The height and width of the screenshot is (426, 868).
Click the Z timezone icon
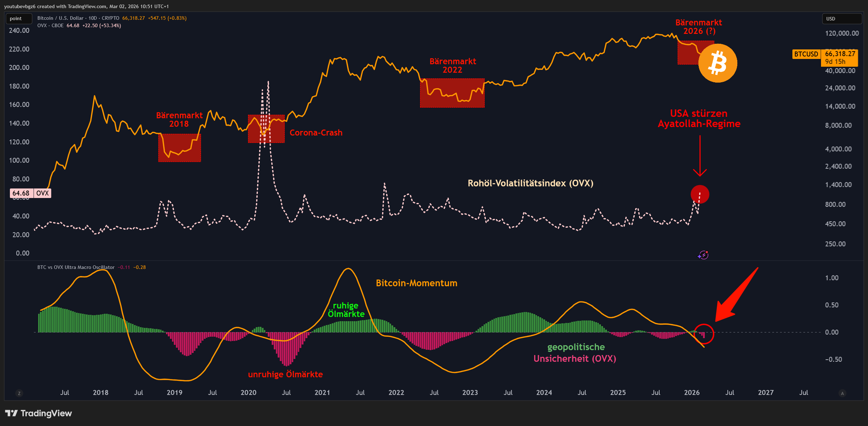(19, 393)
